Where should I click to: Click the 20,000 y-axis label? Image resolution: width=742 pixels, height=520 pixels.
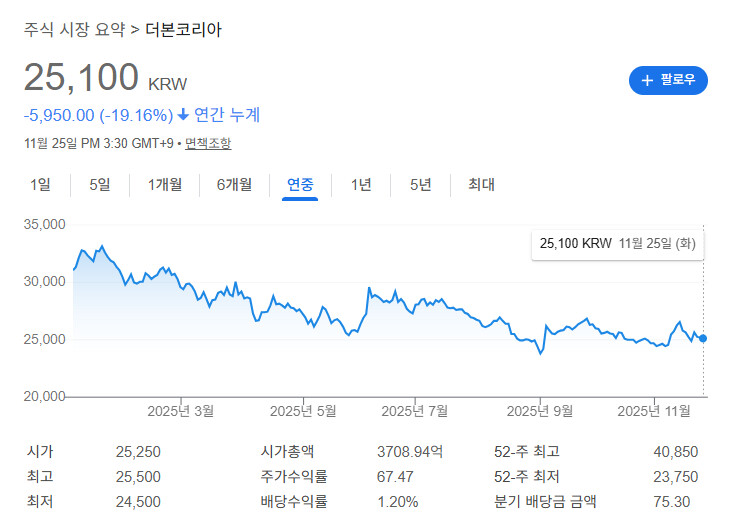tap(44, 397)
